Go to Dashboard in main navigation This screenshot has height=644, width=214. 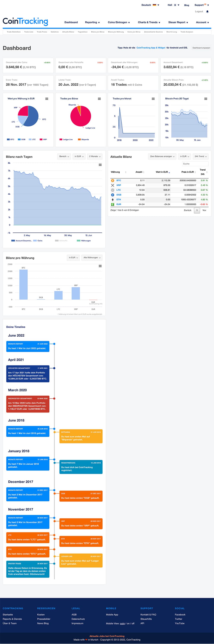coord(71,22)
